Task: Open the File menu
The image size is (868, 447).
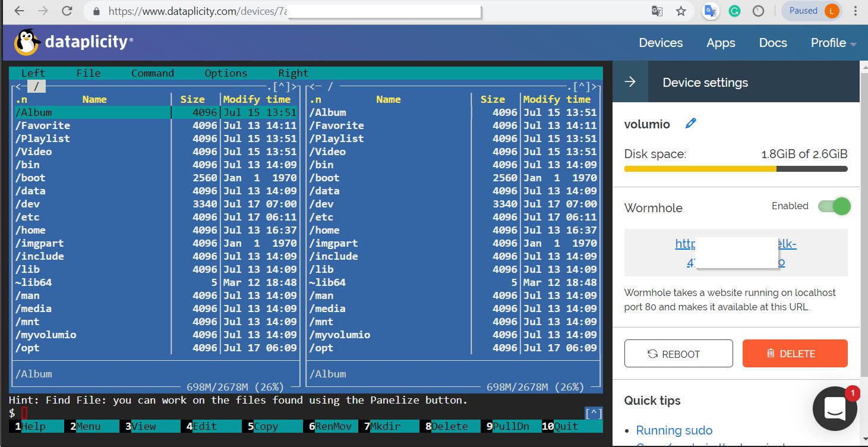Action: pyautogui.click(x=89, y=73)
